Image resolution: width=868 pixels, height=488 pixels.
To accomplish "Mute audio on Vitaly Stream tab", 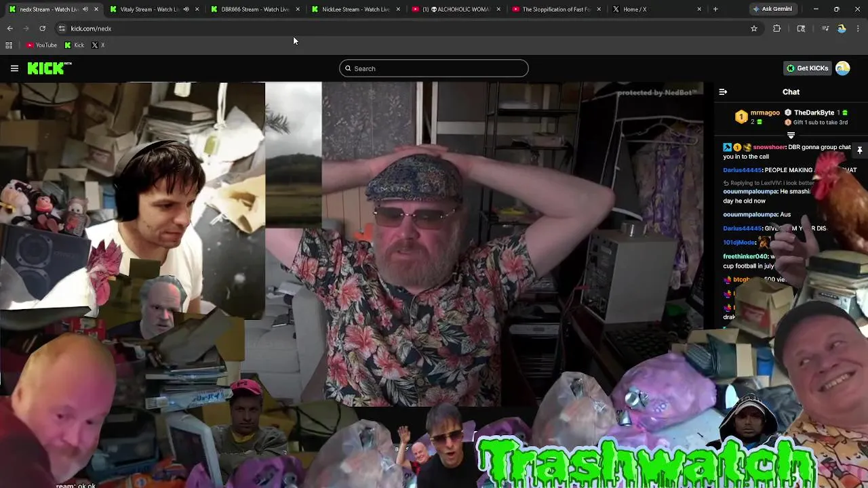I will [186, 9].
